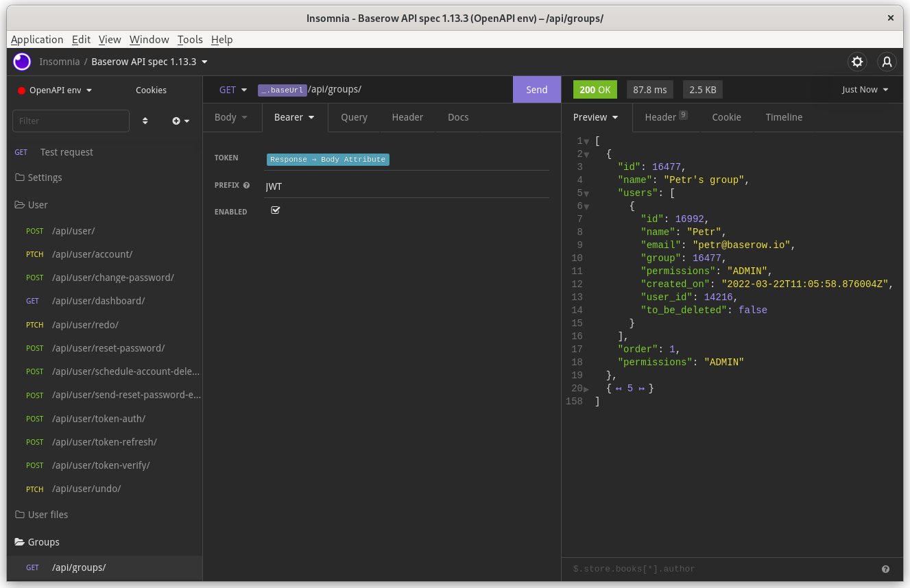Select PTCH /api/user/account/ request
This screenshot has width=910, height=588.
[x=104, y=254]
